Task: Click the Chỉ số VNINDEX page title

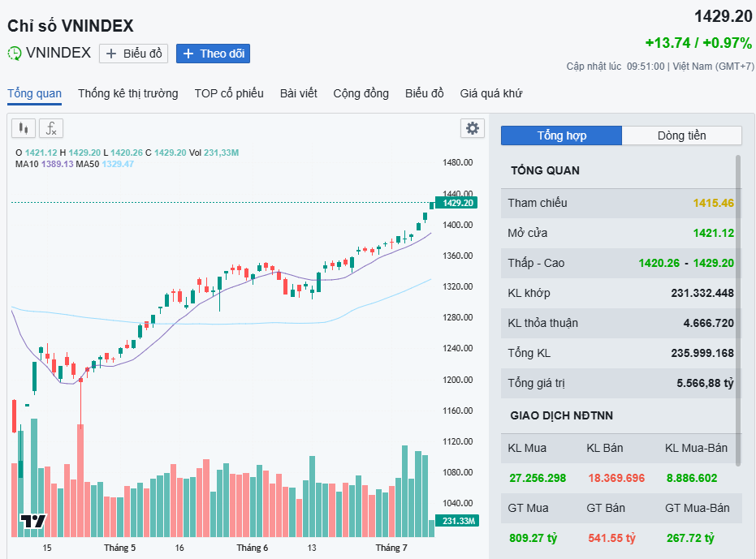Action: pyautogui.click(x=71, y=25)
